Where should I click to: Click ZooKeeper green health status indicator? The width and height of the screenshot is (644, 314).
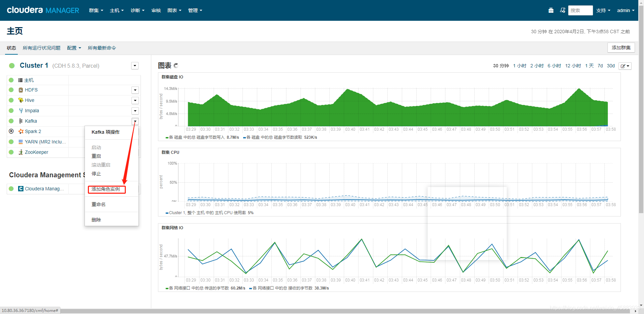(x=11, y=152)
